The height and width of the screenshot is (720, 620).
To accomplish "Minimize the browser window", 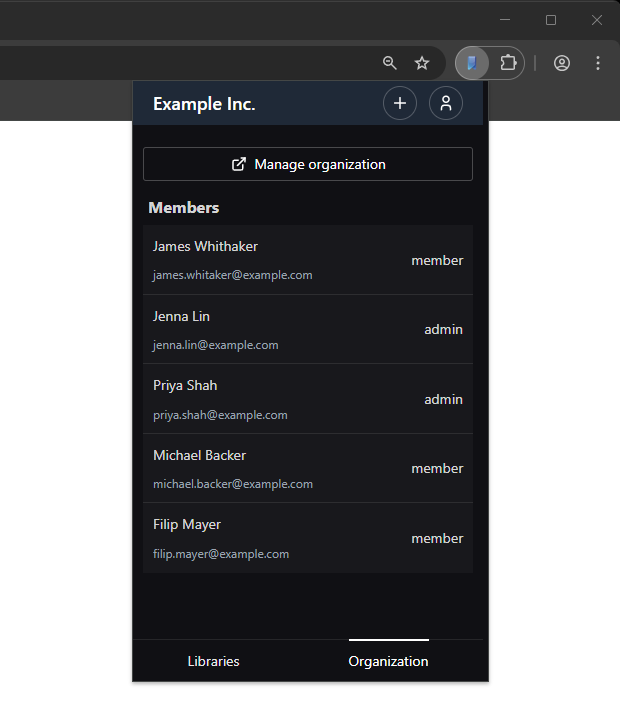I will (x=505, y=20).
